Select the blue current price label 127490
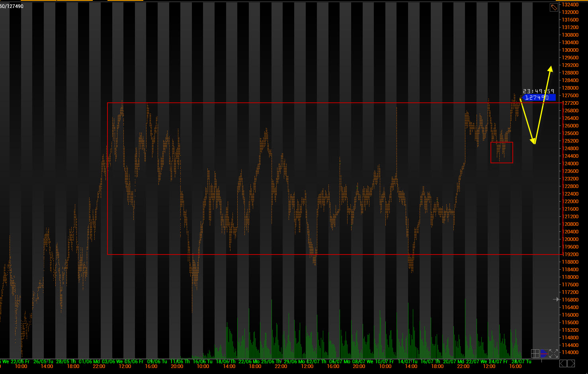Image resolution: width=588 pixels, height=374 pixels. tap(539, 98)
